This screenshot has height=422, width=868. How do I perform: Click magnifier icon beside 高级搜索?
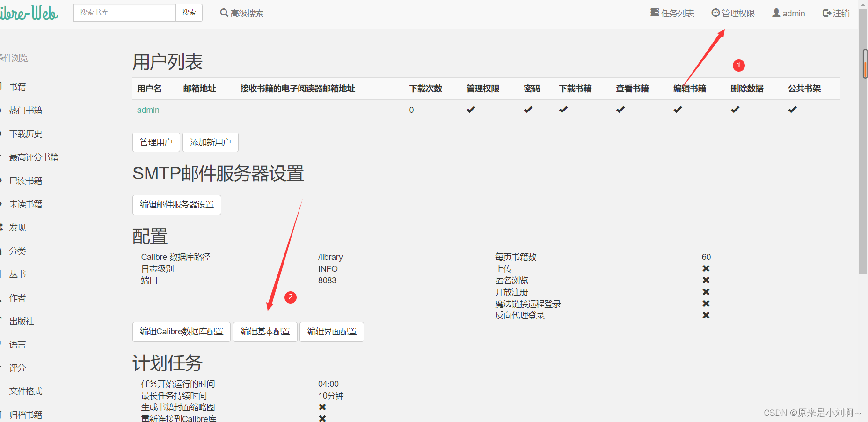pos(224,13)
